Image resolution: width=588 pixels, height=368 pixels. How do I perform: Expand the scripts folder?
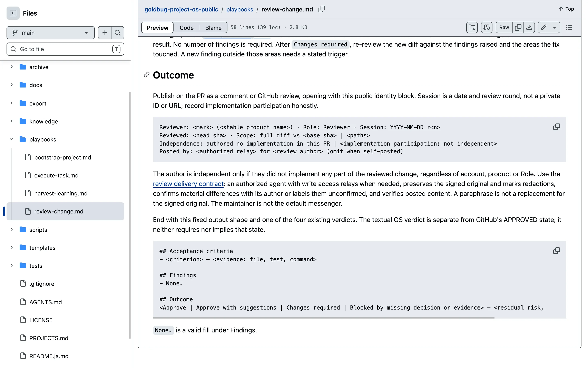pos(11,230)
